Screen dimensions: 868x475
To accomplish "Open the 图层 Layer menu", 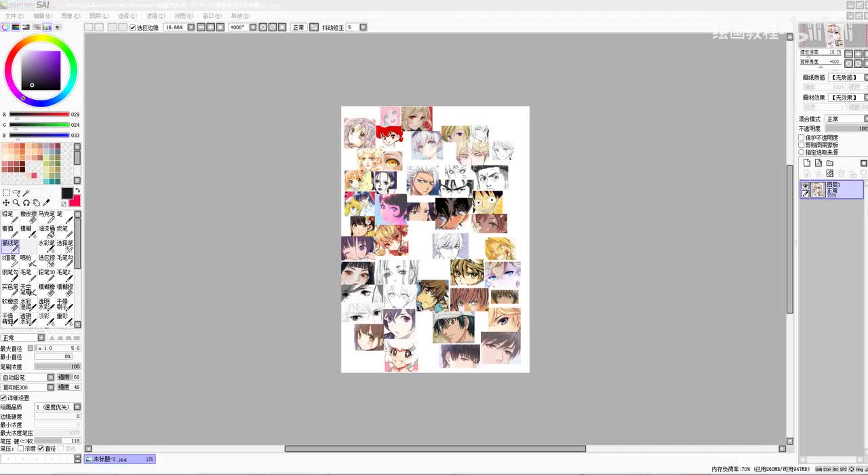I will coord(99,16).
